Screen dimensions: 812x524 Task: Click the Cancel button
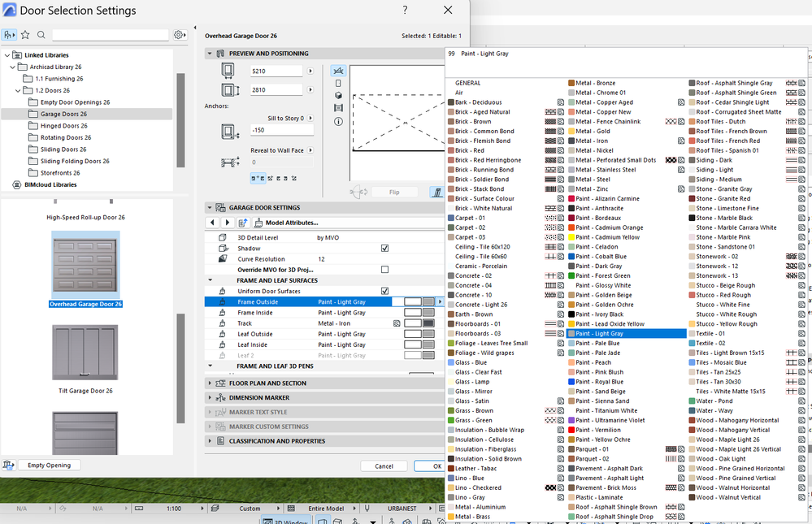[x=384, y=466]
